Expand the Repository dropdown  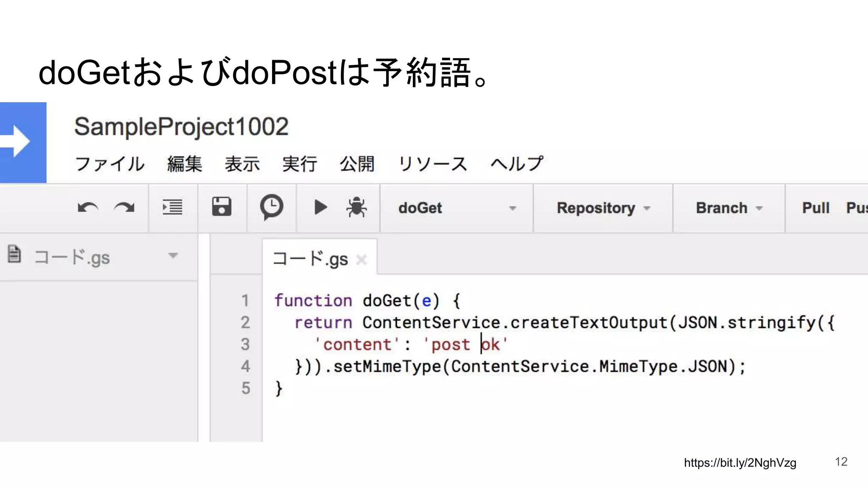603,208
